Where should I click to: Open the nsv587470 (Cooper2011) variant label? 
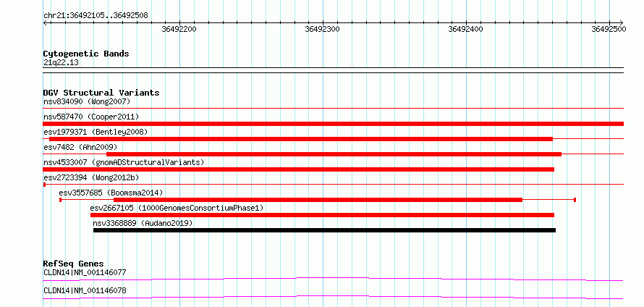click(x=91, y=117)
